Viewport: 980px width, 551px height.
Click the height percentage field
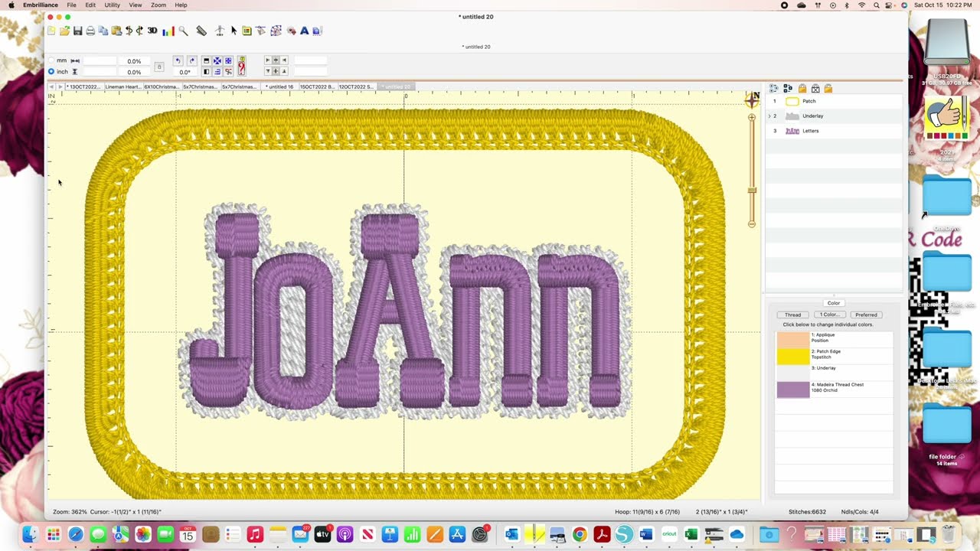[x=134, y=72]
